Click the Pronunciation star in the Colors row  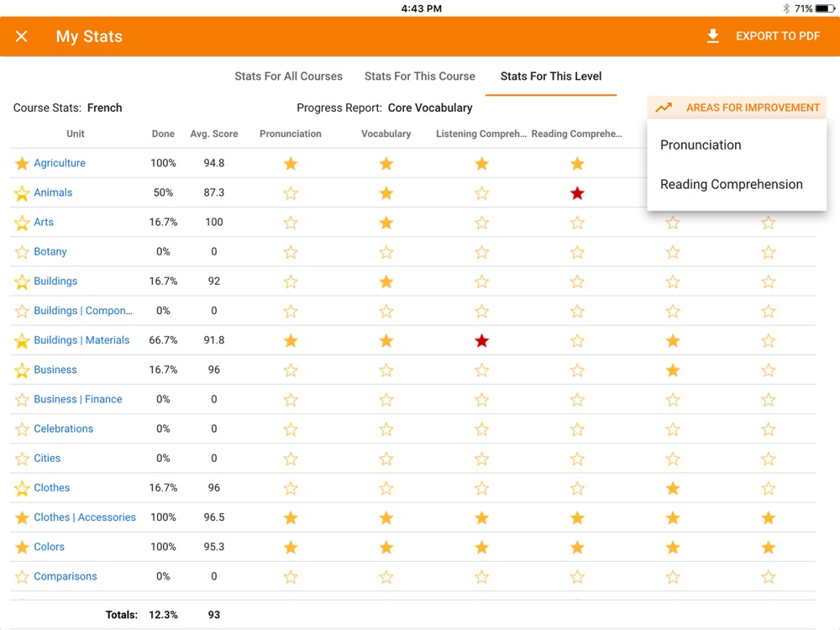pyautogui.click(x=291, y=548)
